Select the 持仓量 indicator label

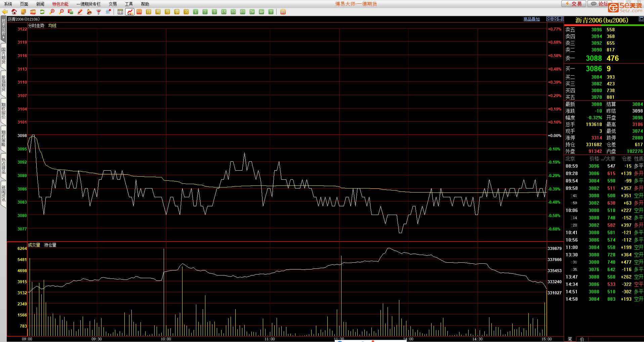[x=50, y=245]
